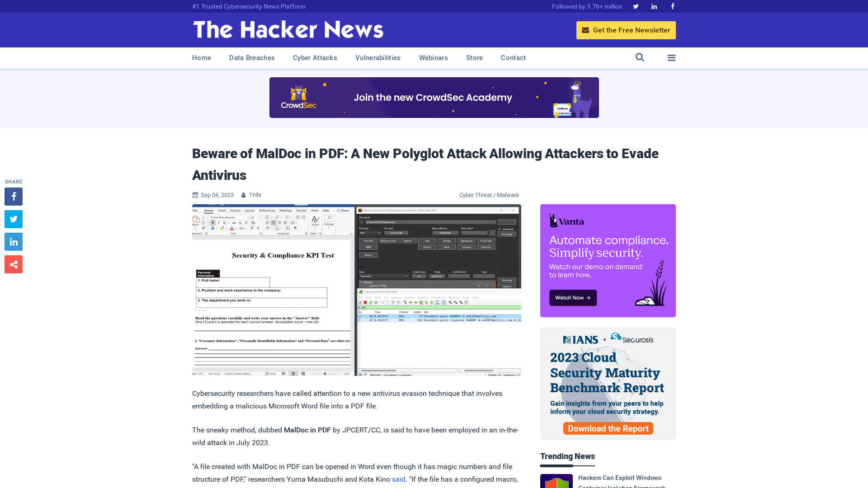
Task: Click the Twitter follow icon in header
Action: (636, 6)
